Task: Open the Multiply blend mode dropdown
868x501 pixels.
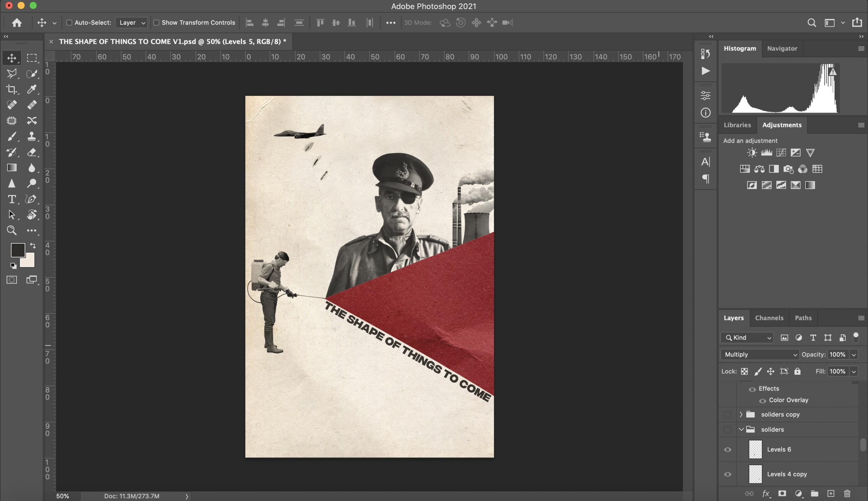Action: (x=759, y=354)
